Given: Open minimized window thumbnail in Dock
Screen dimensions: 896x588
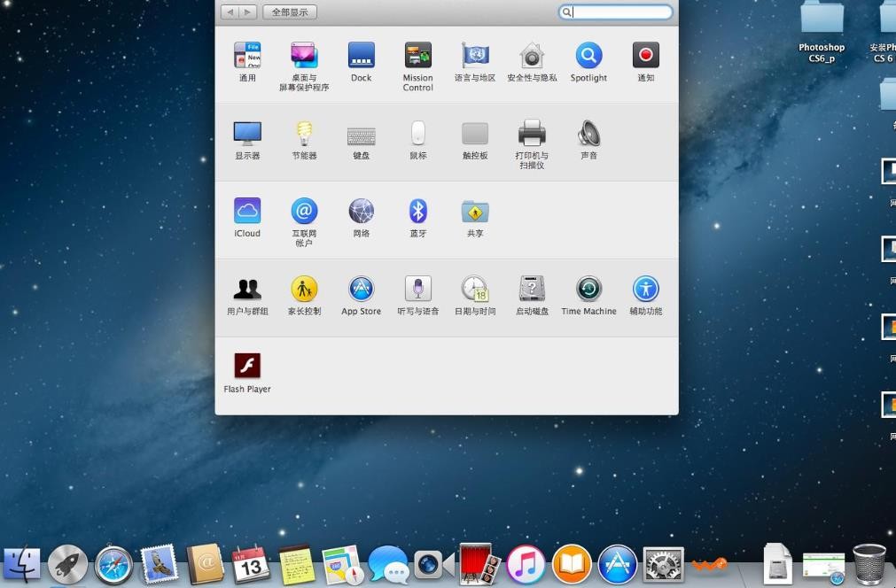Looking at the screenshot, I should tap(823, 567).
